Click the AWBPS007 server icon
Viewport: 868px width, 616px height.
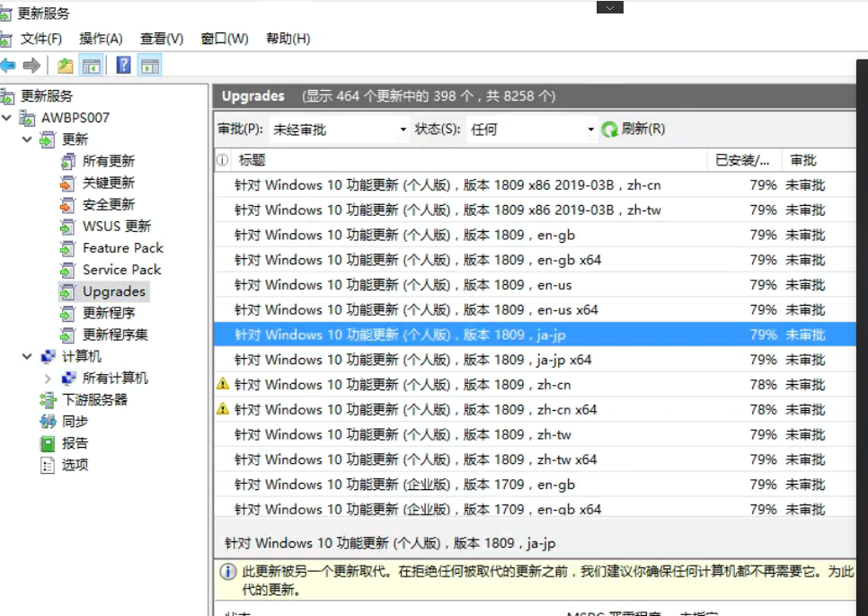[x=27, y=118]
